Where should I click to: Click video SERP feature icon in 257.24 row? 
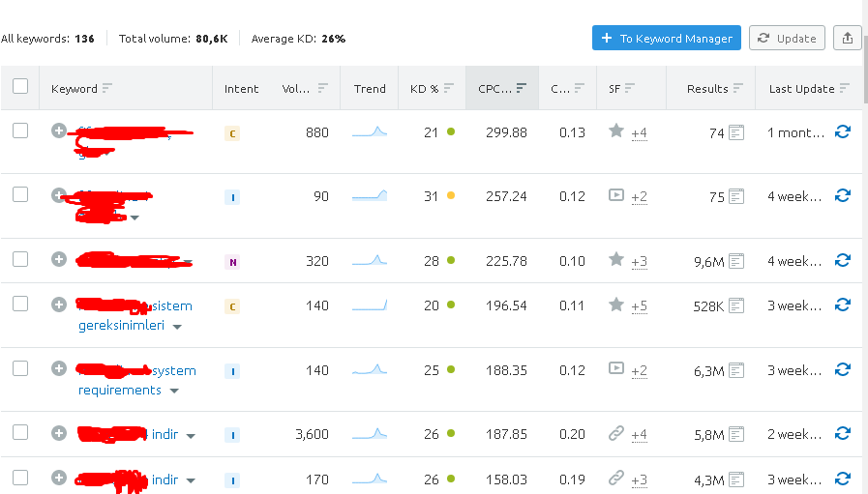(x=616, y=195)
